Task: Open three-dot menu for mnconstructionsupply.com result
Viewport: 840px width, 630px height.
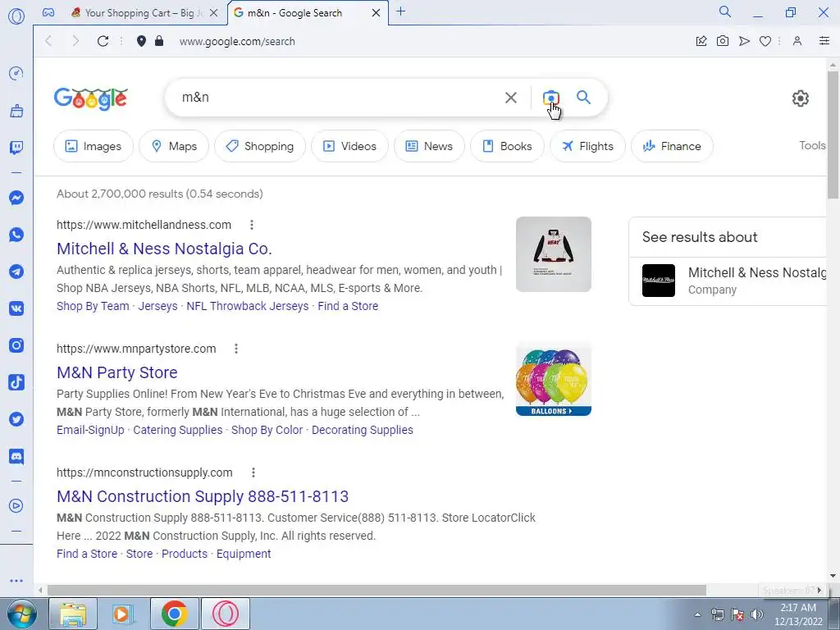Action: [x=253, y=472]
